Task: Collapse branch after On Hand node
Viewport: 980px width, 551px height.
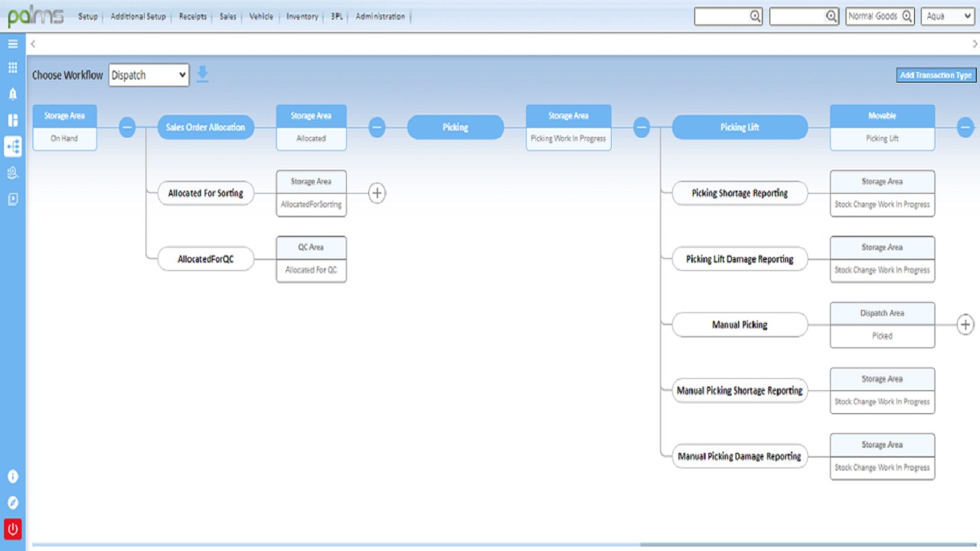Action: point(127,128)
